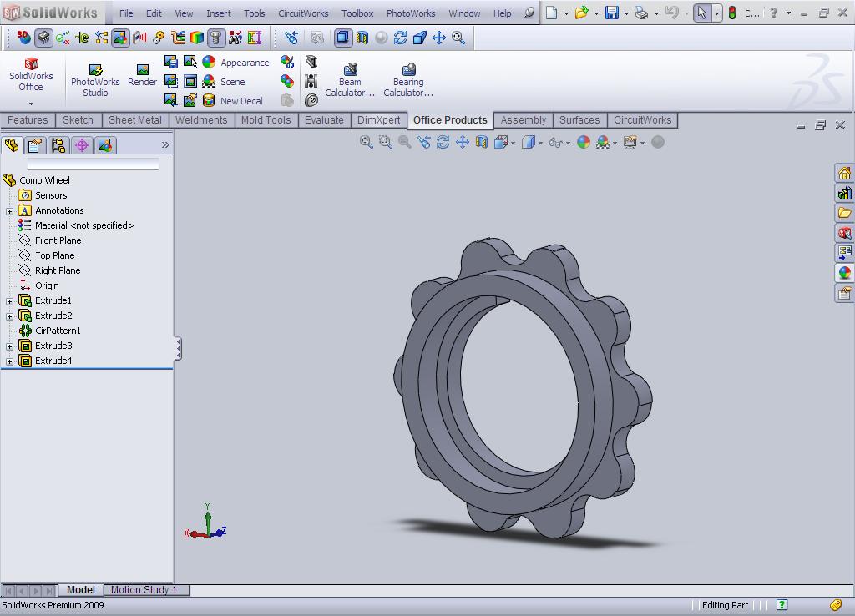
Task: Open the SolidWorks Office dropdown arrow
Action: point(31,104)
